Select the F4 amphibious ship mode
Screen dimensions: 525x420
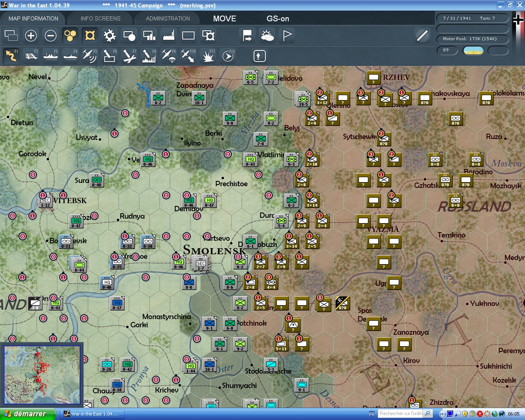click(x=70, y=55)
